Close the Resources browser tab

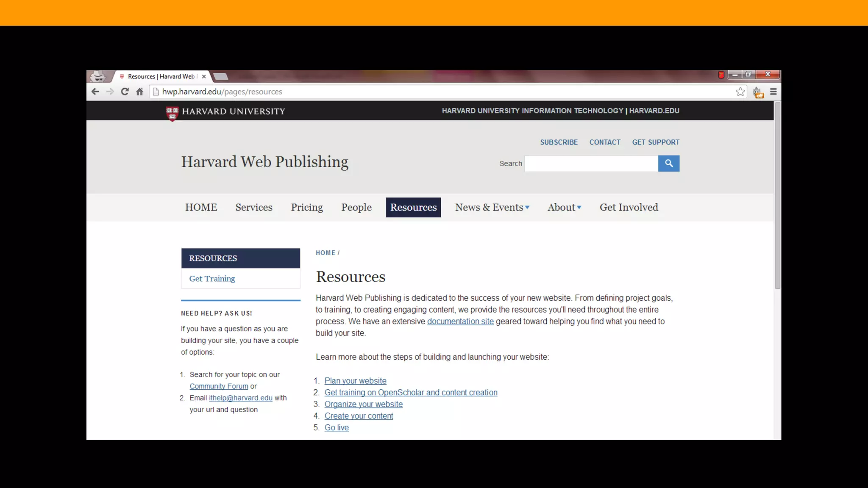pos(204,77)
